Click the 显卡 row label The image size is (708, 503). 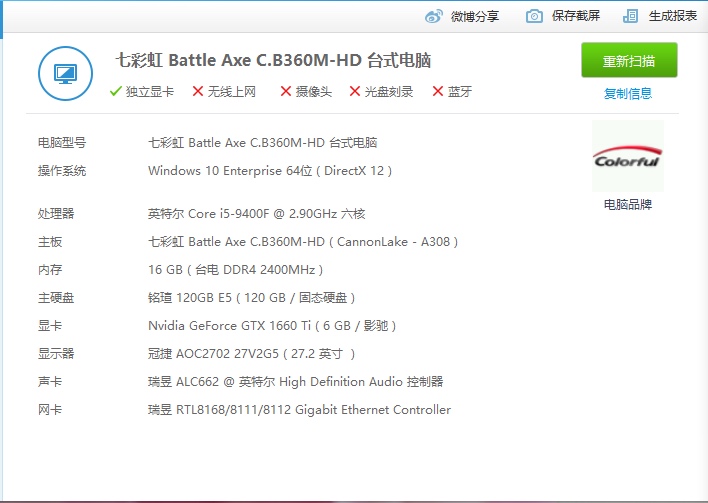(50, 326)
